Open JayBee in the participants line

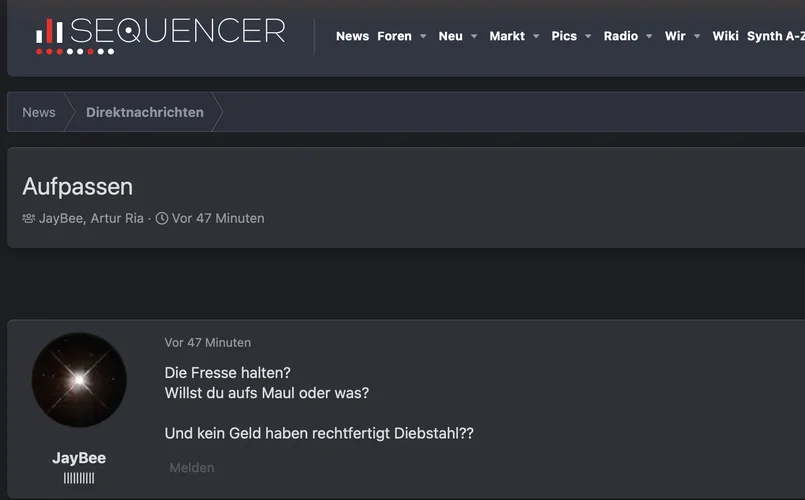pyautogui.click(x=61, y=219)
